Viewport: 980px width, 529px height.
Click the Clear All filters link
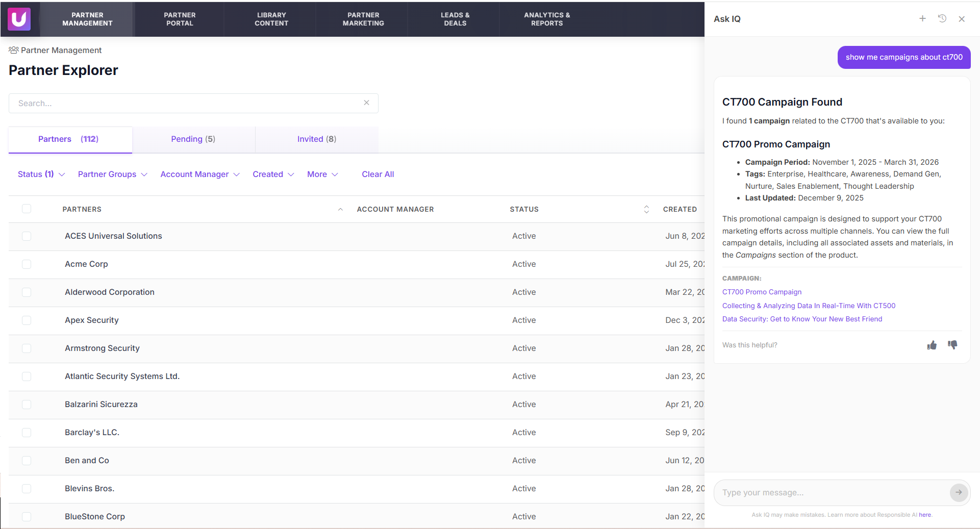coord(378,174)
